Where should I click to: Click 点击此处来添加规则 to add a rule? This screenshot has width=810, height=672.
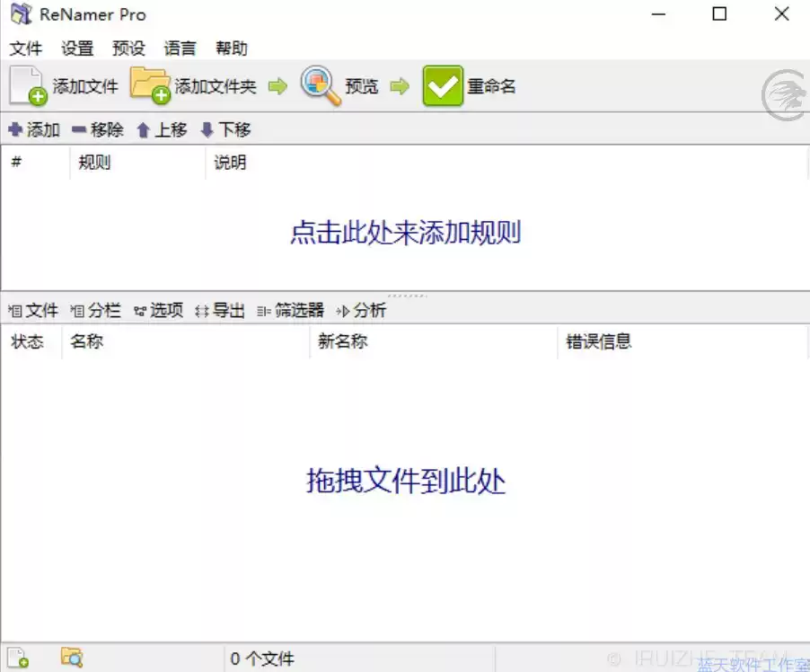405,232
